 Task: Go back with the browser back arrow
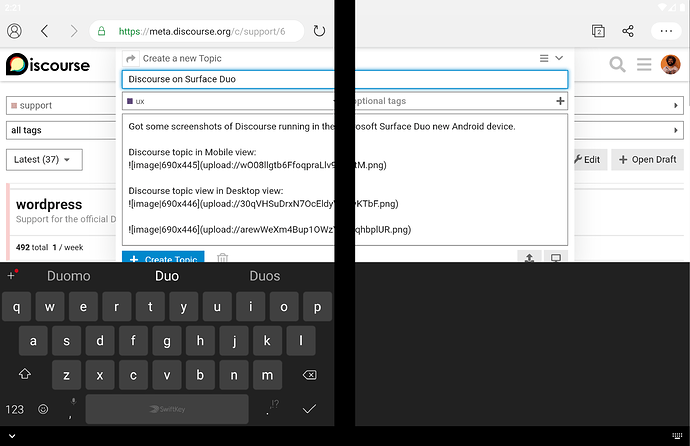click(44, 31)
